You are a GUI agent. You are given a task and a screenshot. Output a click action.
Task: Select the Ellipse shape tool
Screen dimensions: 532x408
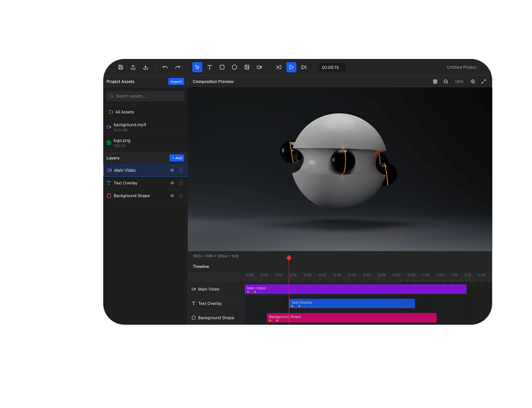234,67
